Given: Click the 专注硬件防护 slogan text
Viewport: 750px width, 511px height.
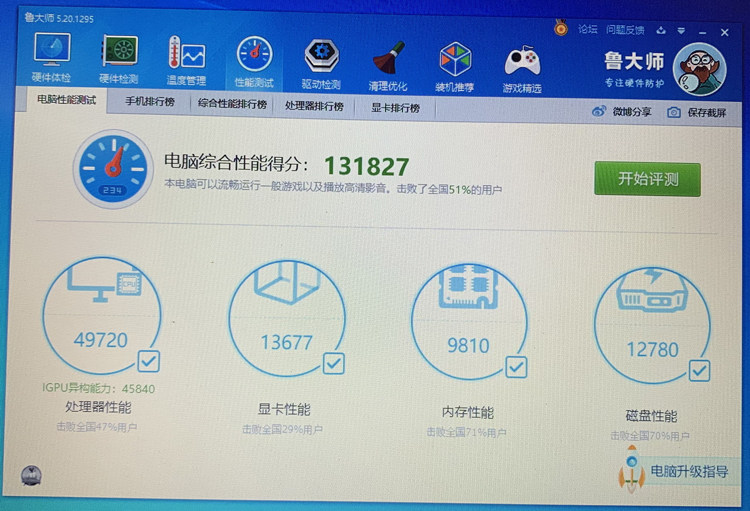Looking at the screenshot, I should coord(634,83).
